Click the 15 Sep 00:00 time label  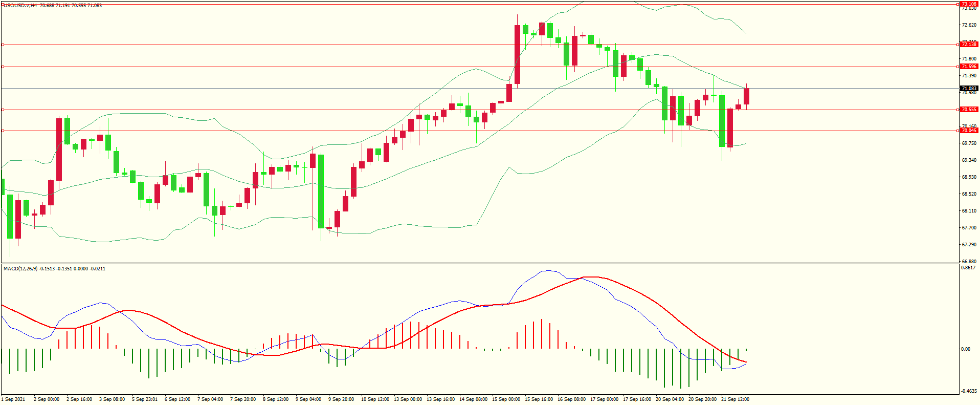(x=506, y=399)
